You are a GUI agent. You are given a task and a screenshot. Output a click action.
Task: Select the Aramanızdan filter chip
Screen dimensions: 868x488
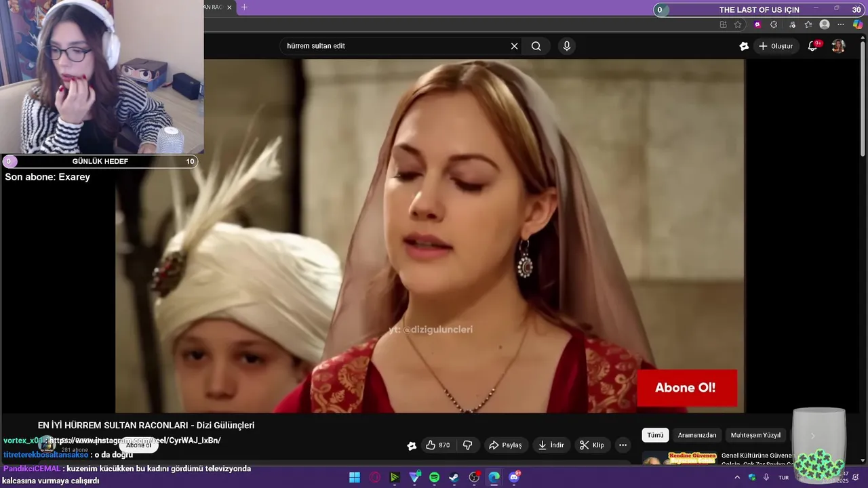(697, 435)
